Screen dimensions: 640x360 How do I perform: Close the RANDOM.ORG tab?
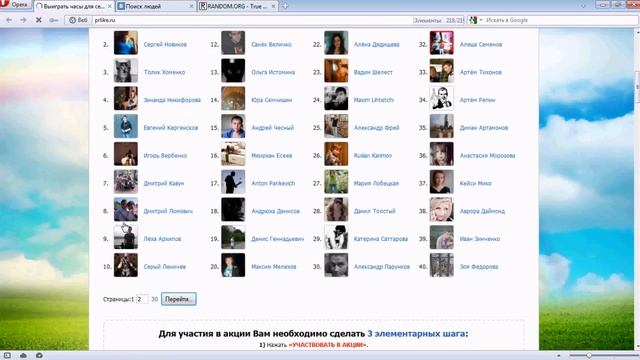click(x=273, y=7)
